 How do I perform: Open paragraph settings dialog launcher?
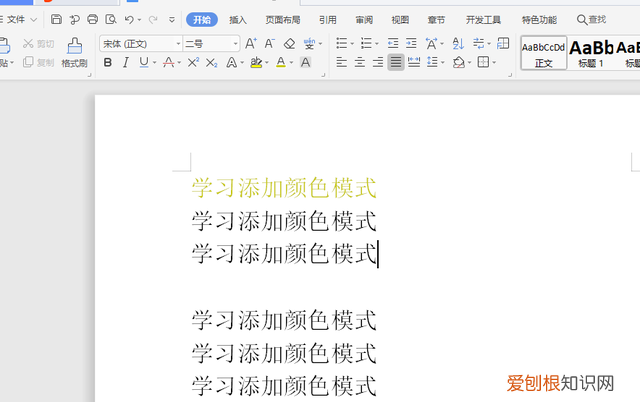[x=510, y=75]
